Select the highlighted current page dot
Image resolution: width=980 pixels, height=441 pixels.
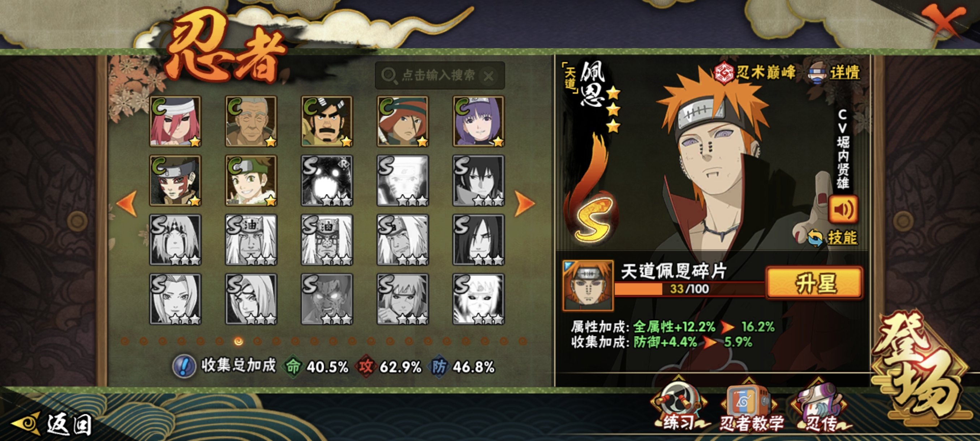pyautogui.click(x=238, y=341)
